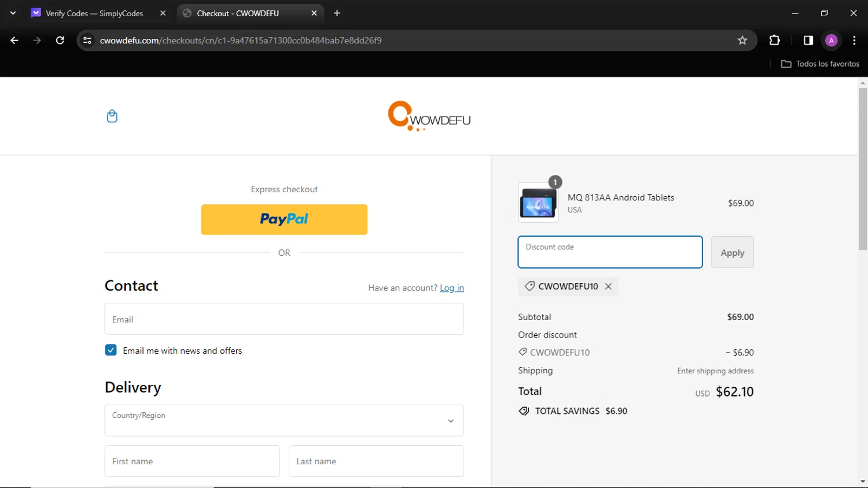Click the Express checkout label

pos(284,189)
